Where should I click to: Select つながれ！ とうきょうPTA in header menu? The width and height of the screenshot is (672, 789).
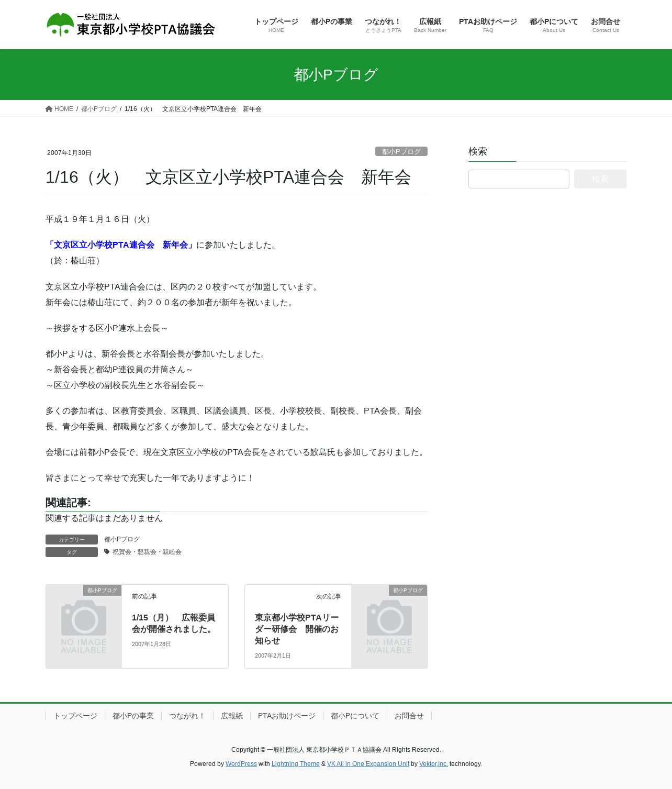click(383, 25)
